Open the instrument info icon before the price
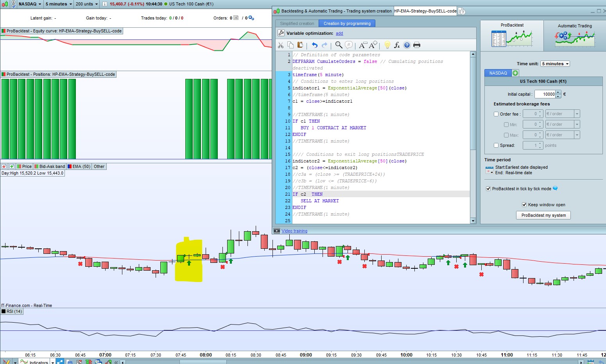The width and height of the screenshot is (606, 364). [x=105, y=4]
